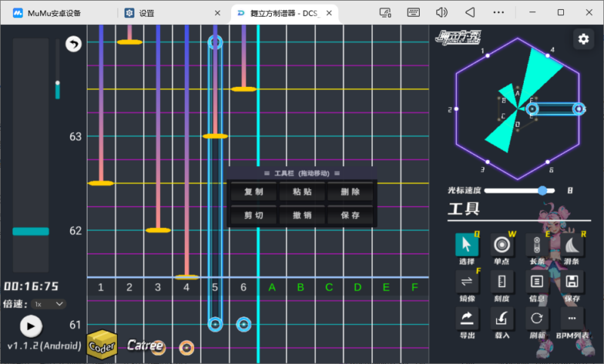
Task: Play the chart with play button
Action: click(31, 326)
